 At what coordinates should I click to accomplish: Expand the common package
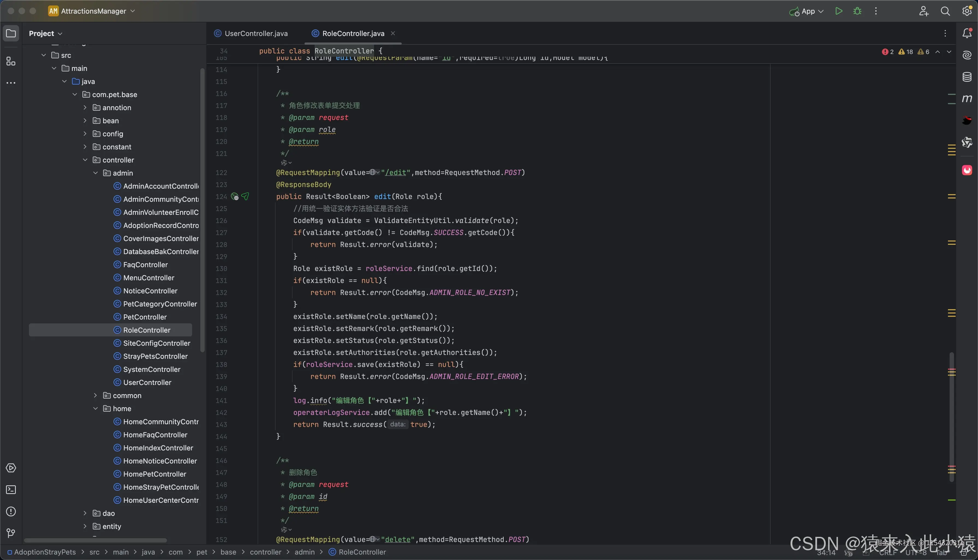coord(96,395)
